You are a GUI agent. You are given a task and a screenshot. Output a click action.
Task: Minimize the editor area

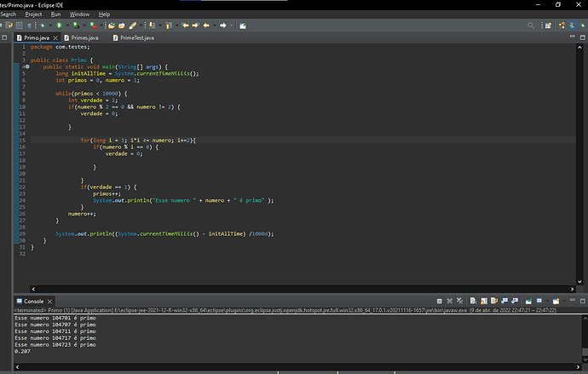[573, 37]
